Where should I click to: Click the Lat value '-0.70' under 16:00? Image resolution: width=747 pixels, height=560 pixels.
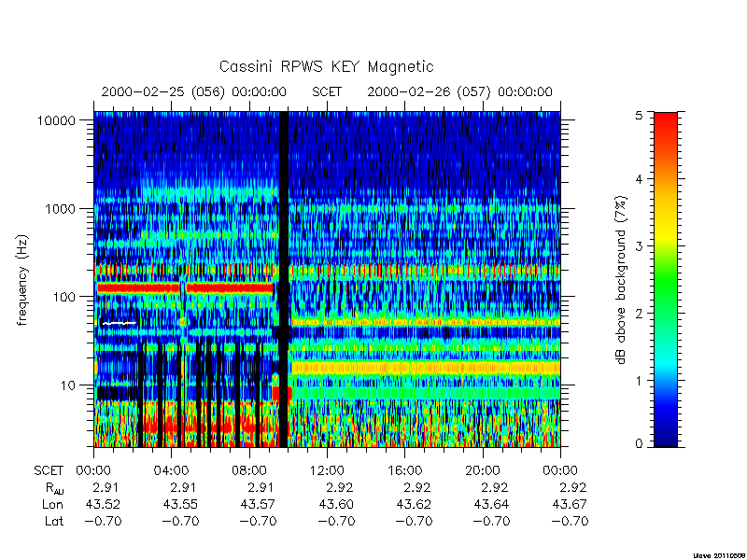pos(414,521)
